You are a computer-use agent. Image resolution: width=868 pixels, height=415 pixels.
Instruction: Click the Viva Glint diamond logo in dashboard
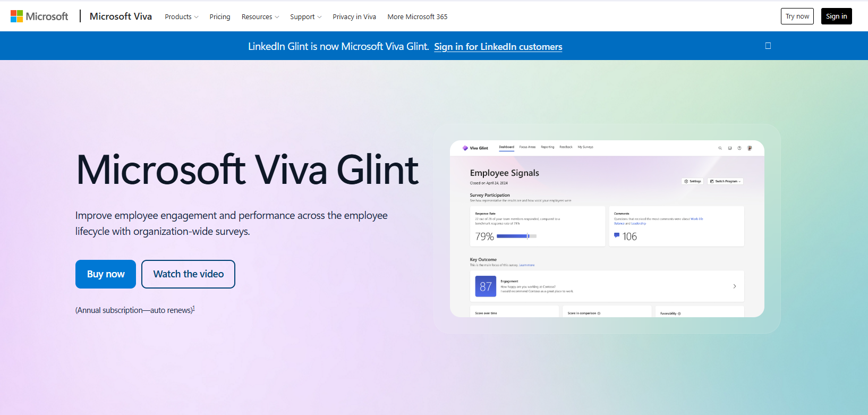click(x=465, y=148)
